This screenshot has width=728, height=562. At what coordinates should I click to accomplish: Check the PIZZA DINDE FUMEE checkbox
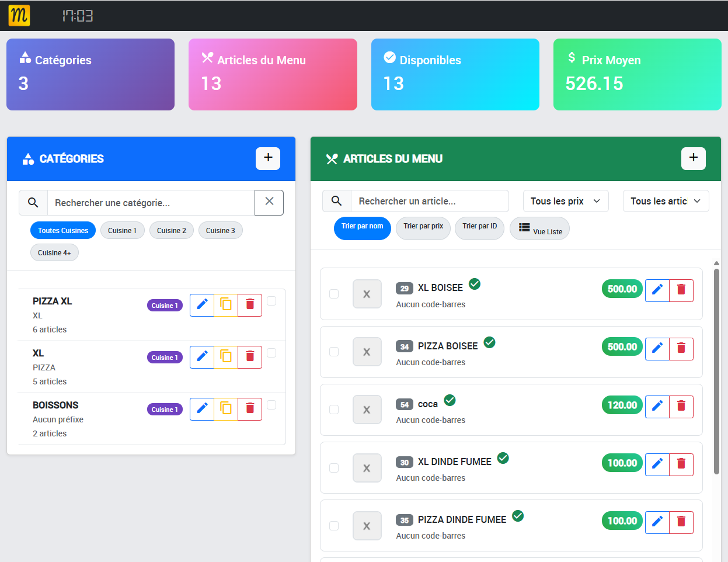tap(334, 526)
